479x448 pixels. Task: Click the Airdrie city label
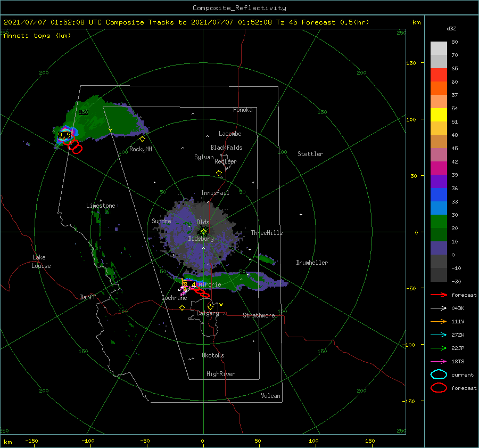(x=210, y=284)
